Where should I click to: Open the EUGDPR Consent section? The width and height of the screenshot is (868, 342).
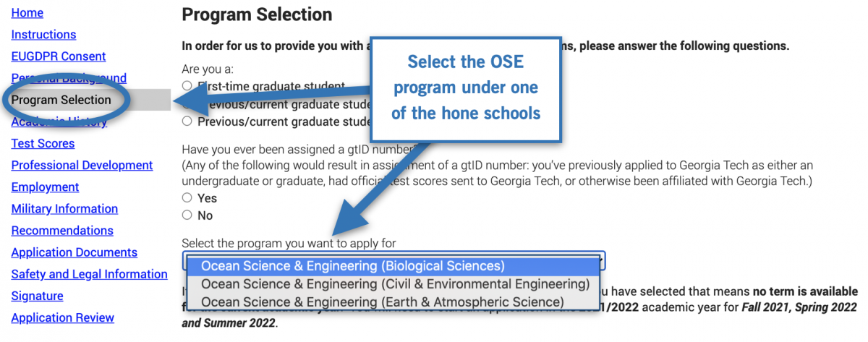coord(59,56)
